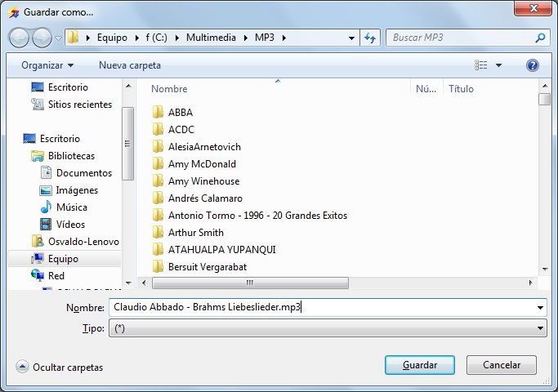
Task: Open the Tipo file type dropdown
Action: tap(328, 328)
